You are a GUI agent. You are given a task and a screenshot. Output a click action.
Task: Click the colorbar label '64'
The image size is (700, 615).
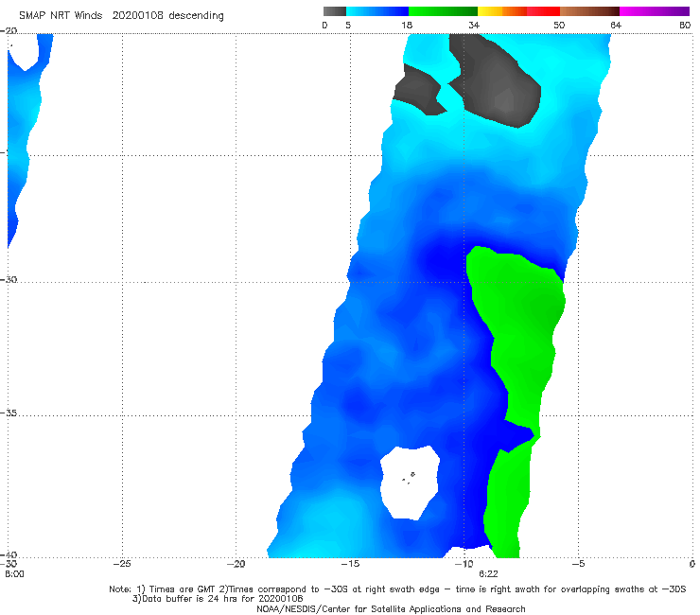616,26
